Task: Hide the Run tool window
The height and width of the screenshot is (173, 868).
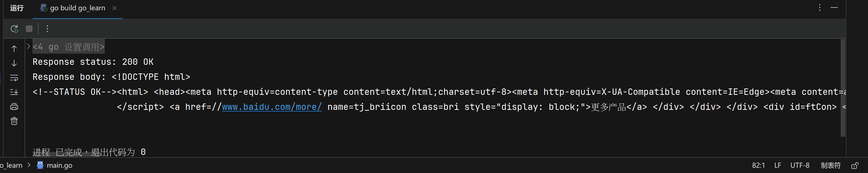Action: (834, 8)
